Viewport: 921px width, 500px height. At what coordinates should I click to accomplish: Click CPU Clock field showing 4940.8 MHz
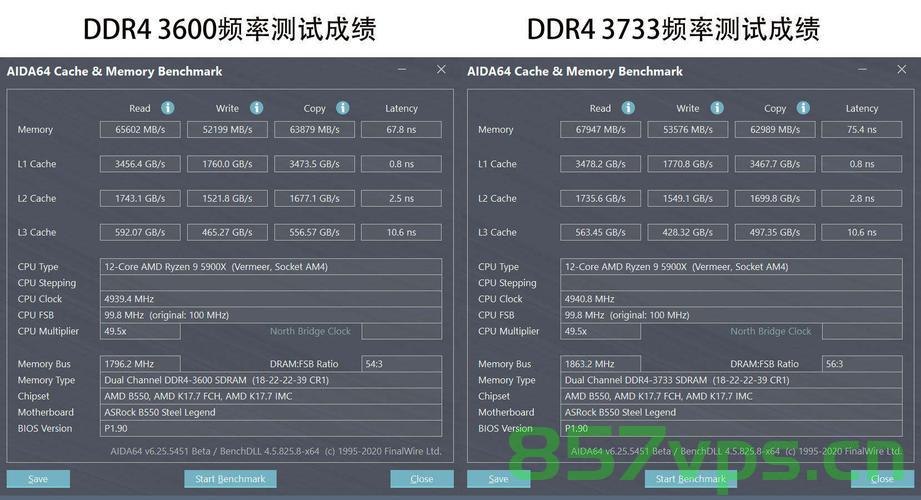731,299
